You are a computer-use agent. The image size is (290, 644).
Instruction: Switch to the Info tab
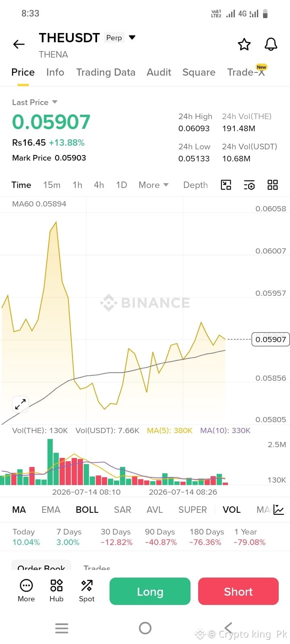(x=55, y=72)
